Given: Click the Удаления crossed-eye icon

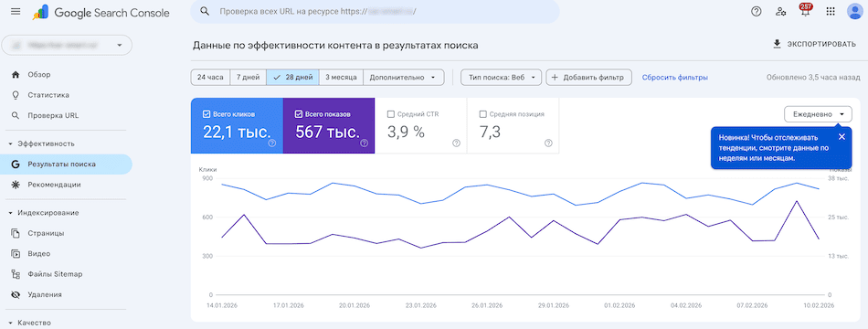Looking at the screenshot, I should pos(16,294).
